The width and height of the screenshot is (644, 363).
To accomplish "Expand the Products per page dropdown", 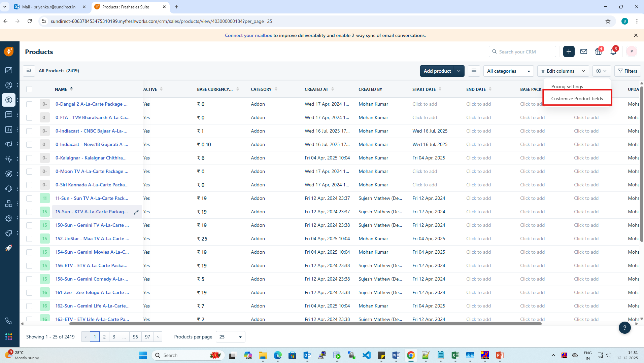I will point(230,337).
